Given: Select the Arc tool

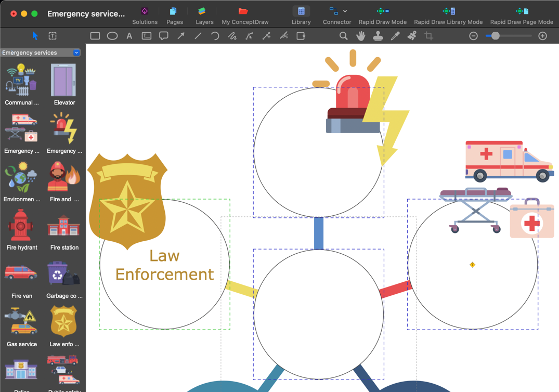Looking at the screenshot, I should click(215, 36).
